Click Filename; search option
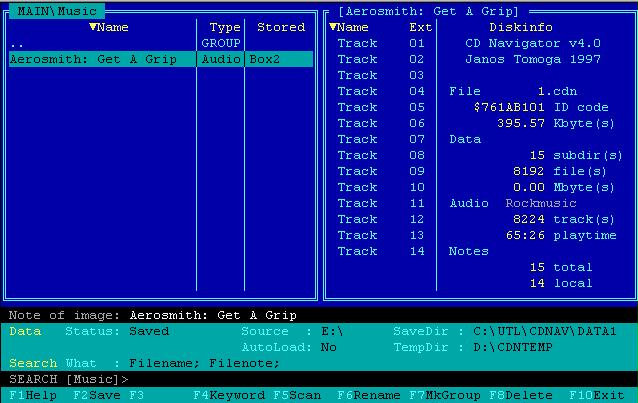This screenshot has width=638, height=403. click(165, 363)
